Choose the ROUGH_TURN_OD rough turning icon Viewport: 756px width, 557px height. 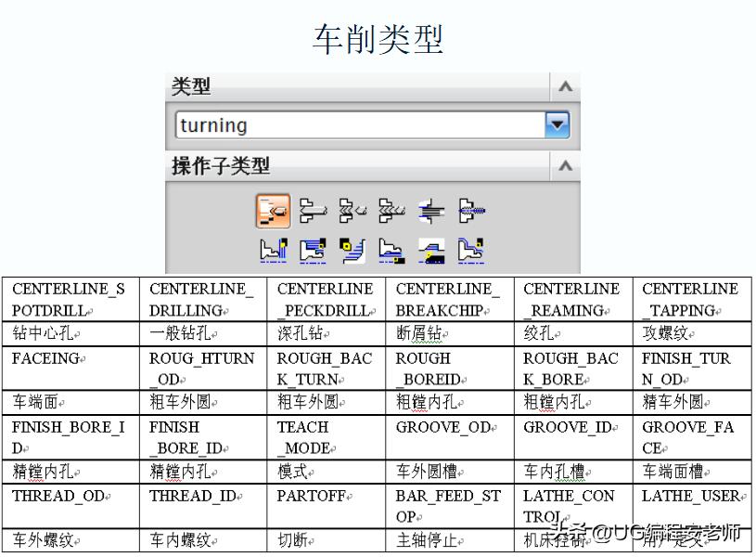[x=314, y=249]
